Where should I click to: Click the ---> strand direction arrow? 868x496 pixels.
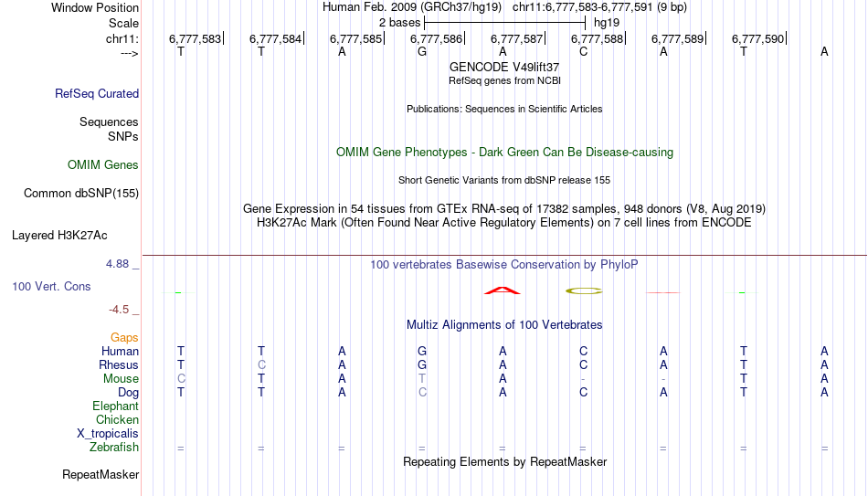129,53
